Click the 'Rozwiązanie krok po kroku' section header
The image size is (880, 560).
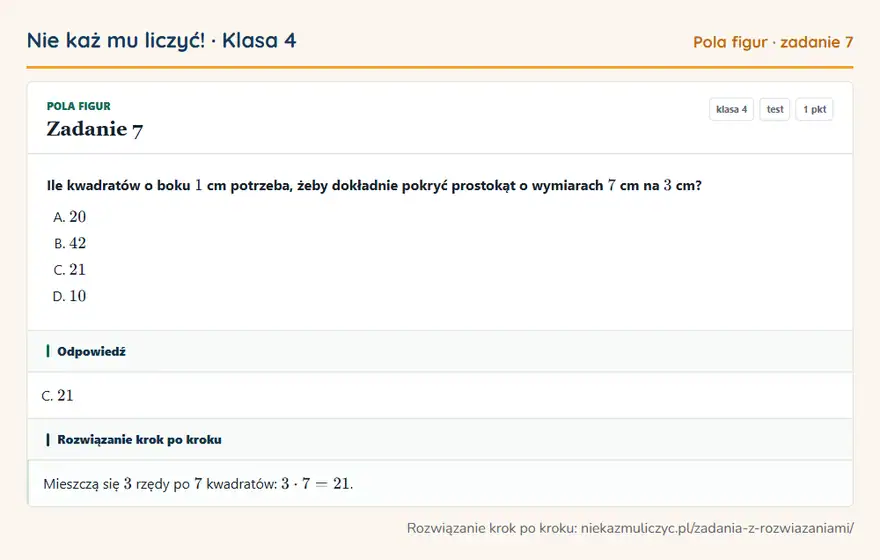tap(440, 439)
